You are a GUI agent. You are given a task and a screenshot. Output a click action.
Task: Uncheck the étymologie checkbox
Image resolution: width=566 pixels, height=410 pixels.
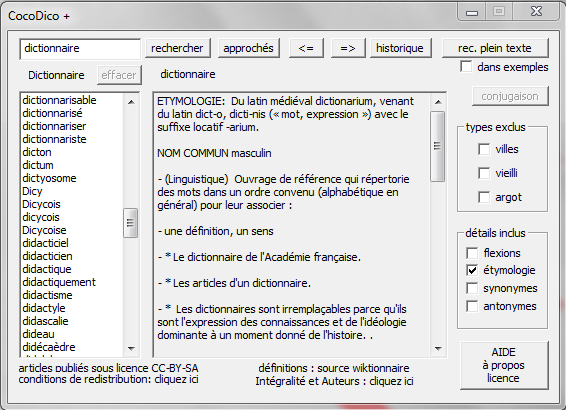[x=472, y=270]
